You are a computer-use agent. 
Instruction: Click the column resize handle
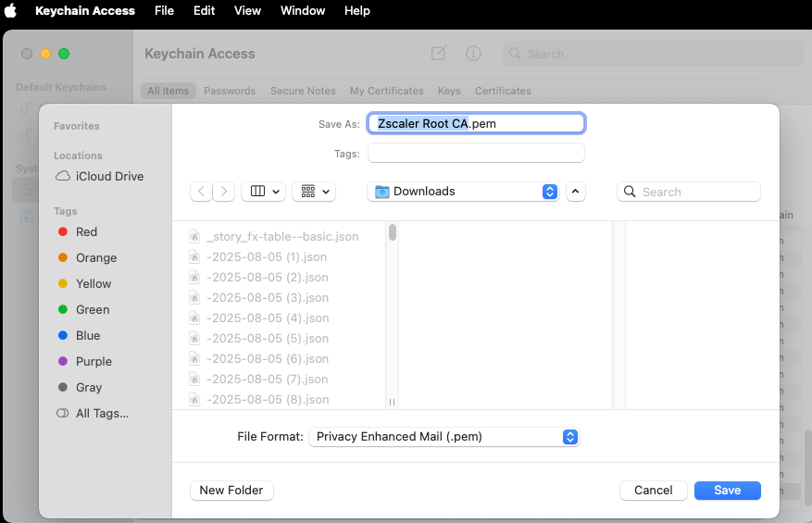[x=392, y=403]
